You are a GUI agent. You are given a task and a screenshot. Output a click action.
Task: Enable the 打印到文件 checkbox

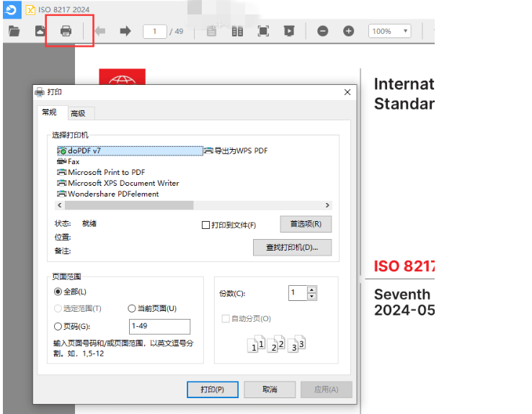tap(206, 225)
